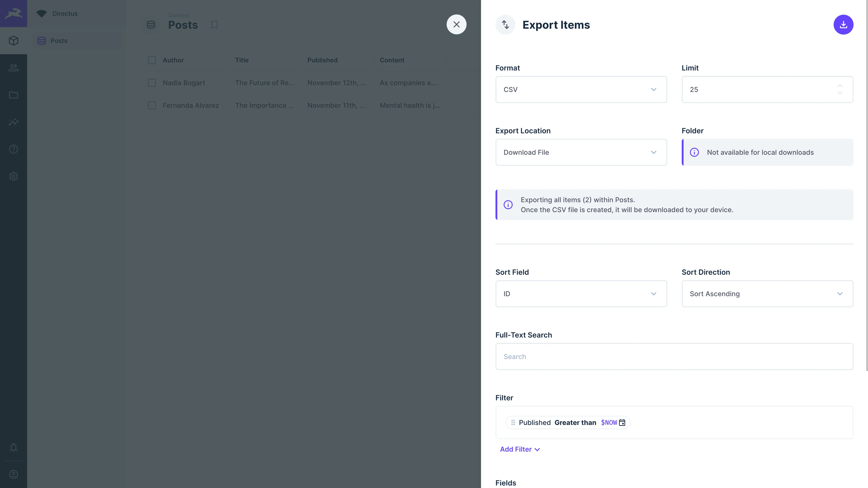Open Settings gear module

point(14,176)
